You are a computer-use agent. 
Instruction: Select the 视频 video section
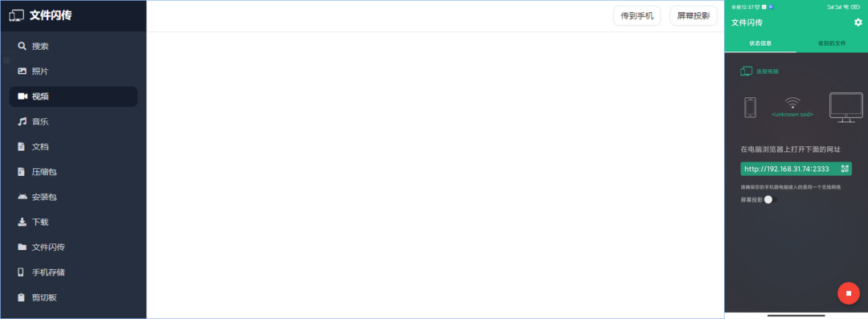coord(73,96)
